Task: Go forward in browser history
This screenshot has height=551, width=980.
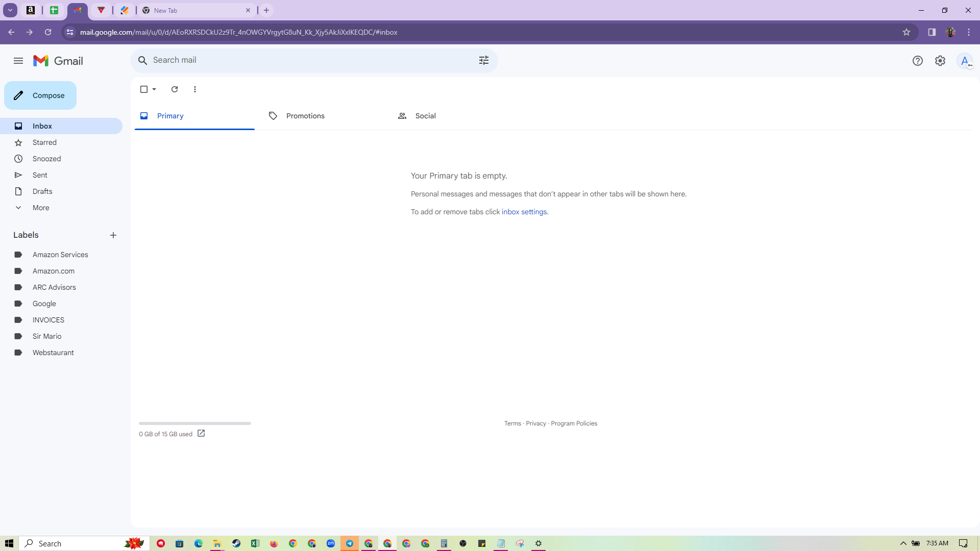Action: coord(30,32)
